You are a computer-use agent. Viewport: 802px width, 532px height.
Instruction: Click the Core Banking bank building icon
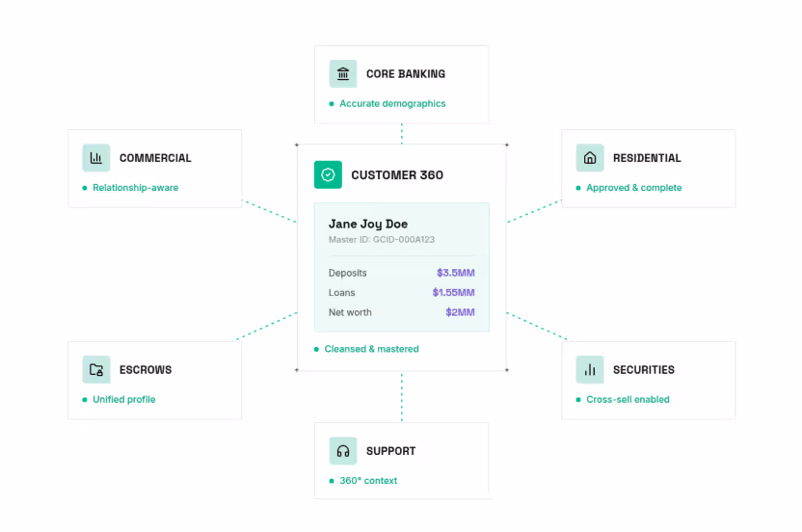[x=343, y=73]
